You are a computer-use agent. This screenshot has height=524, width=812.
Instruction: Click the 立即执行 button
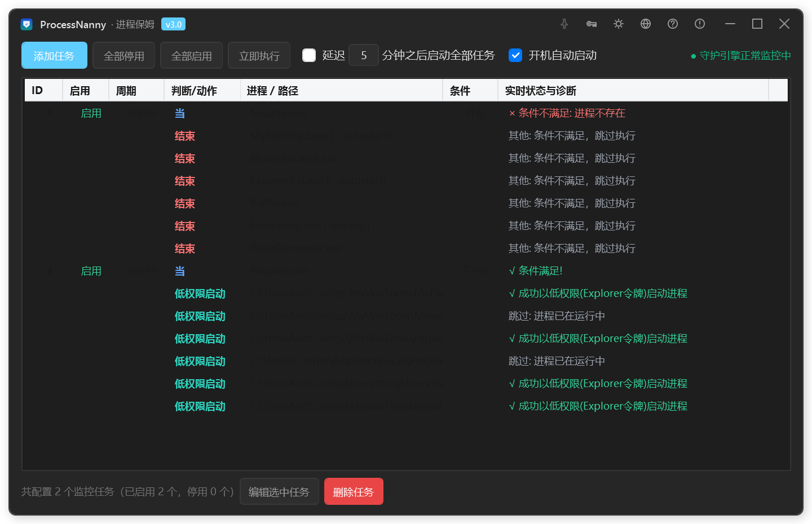259,55
